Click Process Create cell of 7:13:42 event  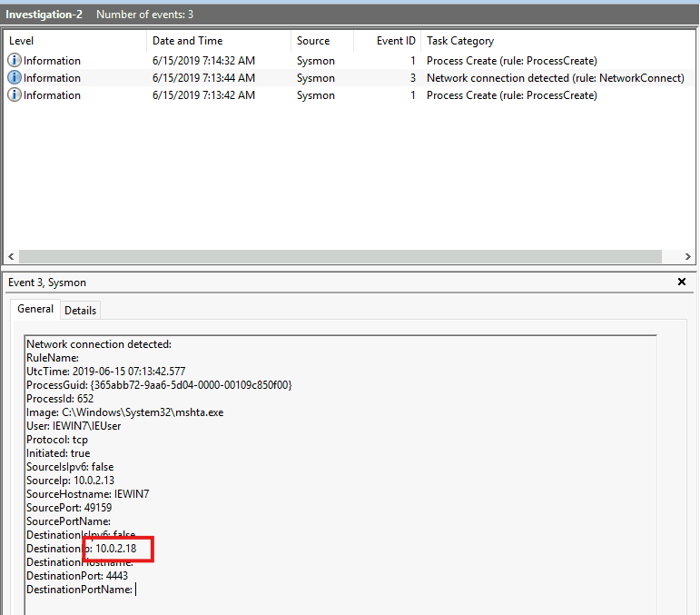click(x=511, y=95)
